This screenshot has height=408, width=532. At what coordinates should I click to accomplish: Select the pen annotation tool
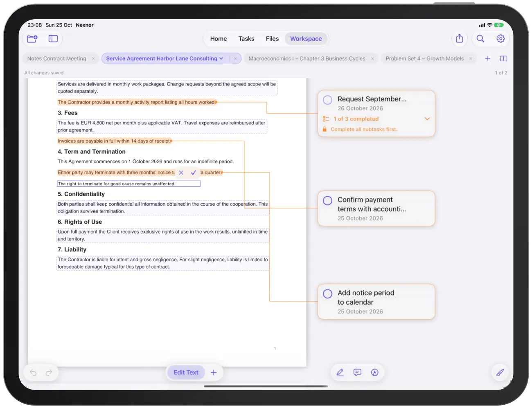tap(340, 372)
